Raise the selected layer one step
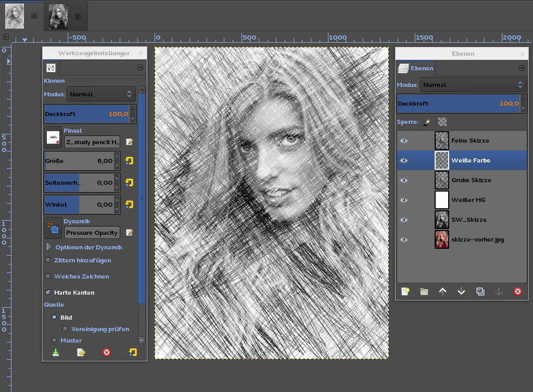The image size is (533, 392). tap(442, 292)
